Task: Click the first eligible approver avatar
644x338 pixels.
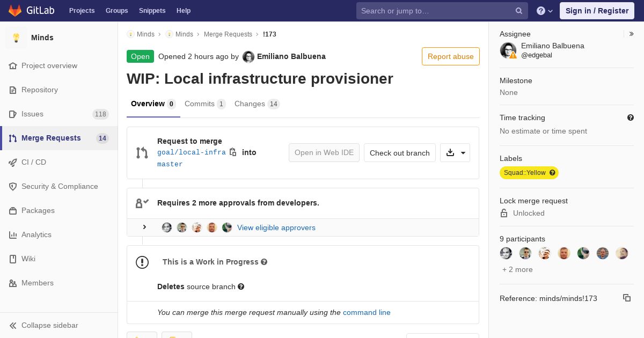Action: click(167, 227)
